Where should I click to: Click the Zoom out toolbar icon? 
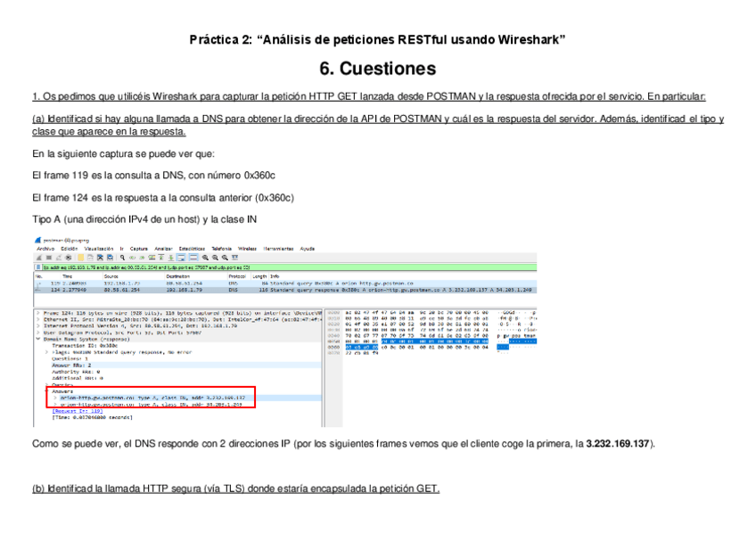pos(215,258)
